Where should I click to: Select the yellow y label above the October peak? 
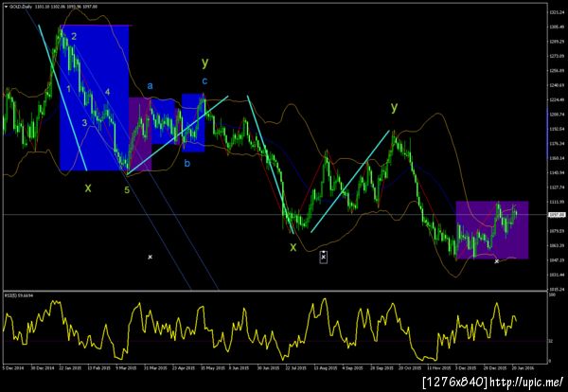[x=394, y=107]
